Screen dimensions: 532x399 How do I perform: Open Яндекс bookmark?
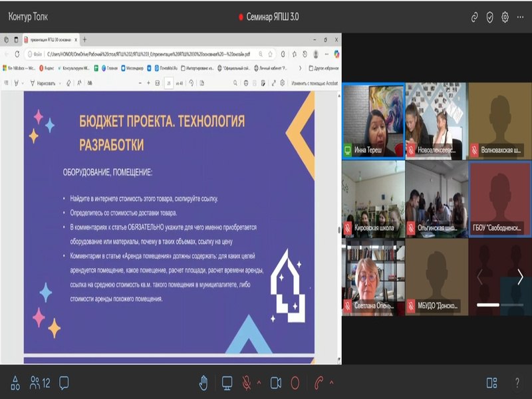(x=47, y=68)
